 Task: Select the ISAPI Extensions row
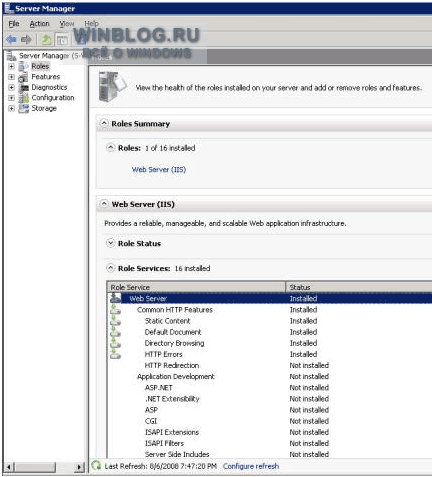[x=270, y=432]
